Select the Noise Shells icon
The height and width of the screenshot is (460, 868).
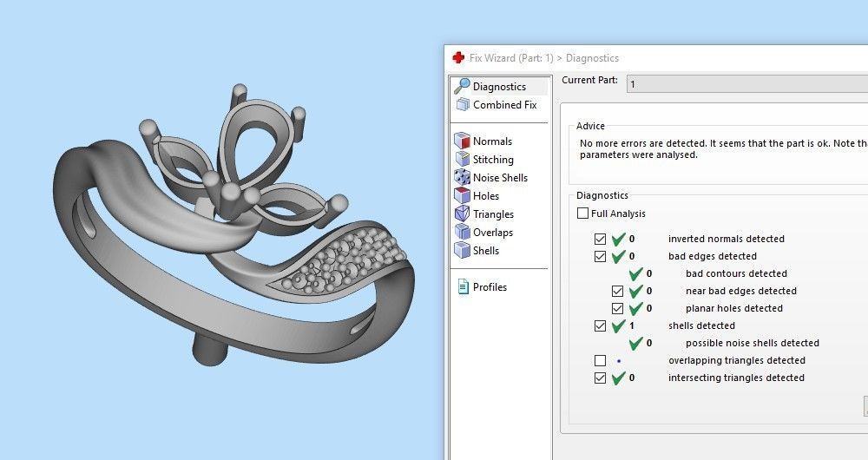(x=463, y=177)
